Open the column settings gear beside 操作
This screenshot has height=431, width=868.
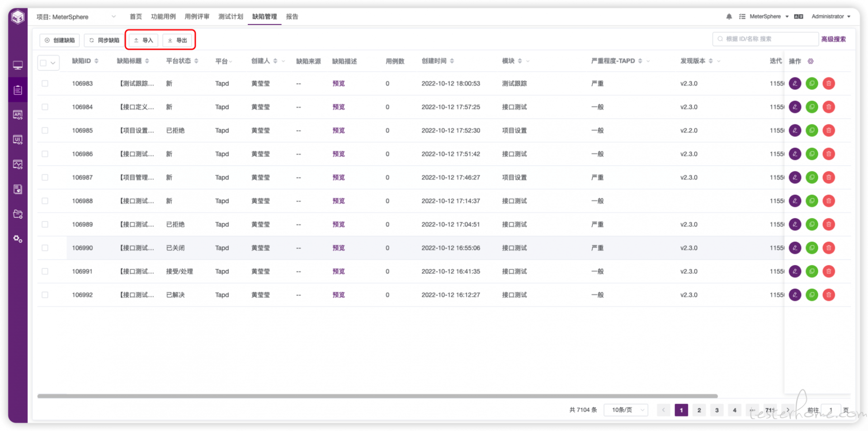point(811,61)
